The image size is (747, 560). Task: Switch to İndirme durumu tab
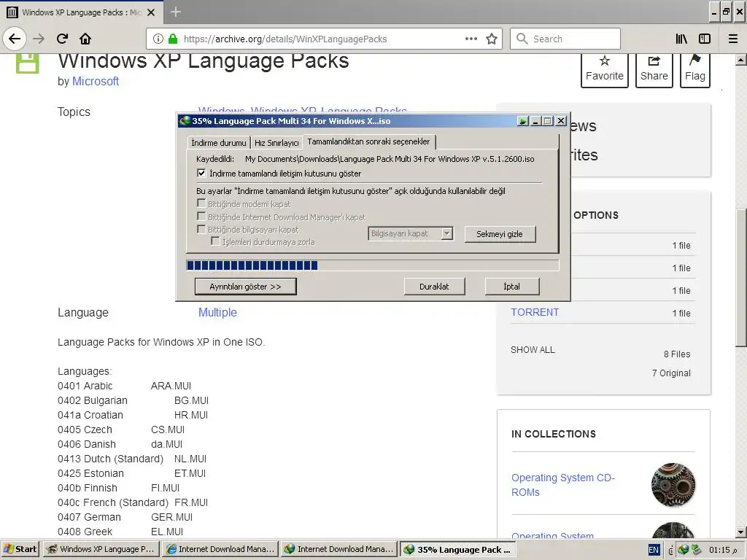[219, 143]
